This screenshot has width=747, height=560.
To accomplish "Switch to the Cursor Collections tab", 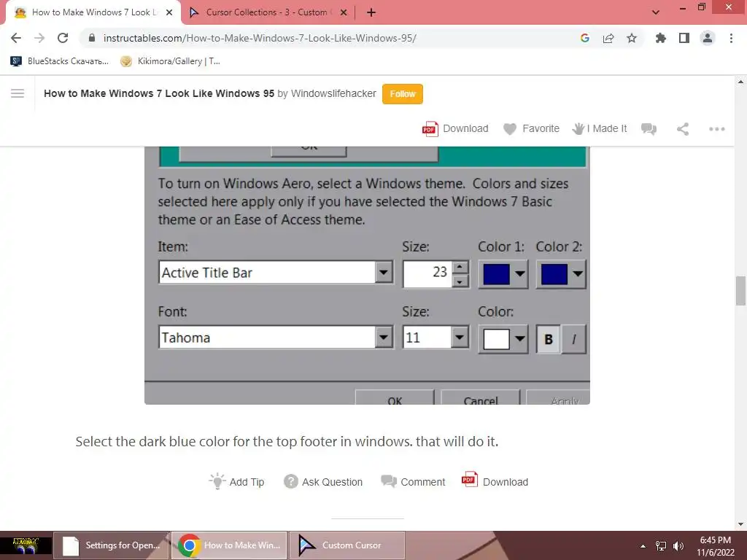I will tap(267, 12).
